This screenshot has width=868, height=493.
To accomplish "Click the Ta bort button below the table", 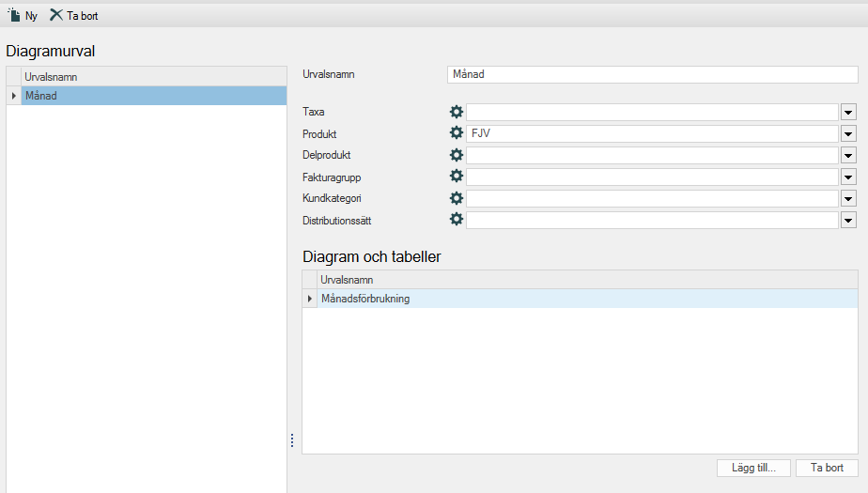I will click(x=827, y=468).
